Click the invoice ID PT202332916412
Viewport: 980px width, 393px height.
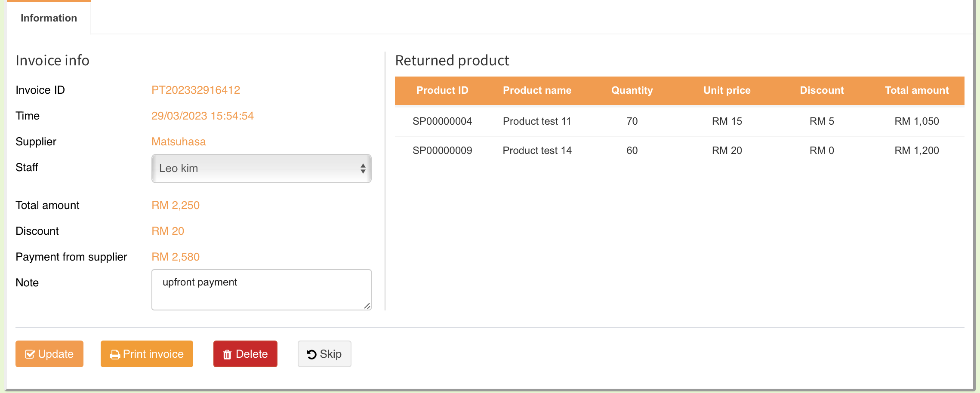tap(196, 90)
